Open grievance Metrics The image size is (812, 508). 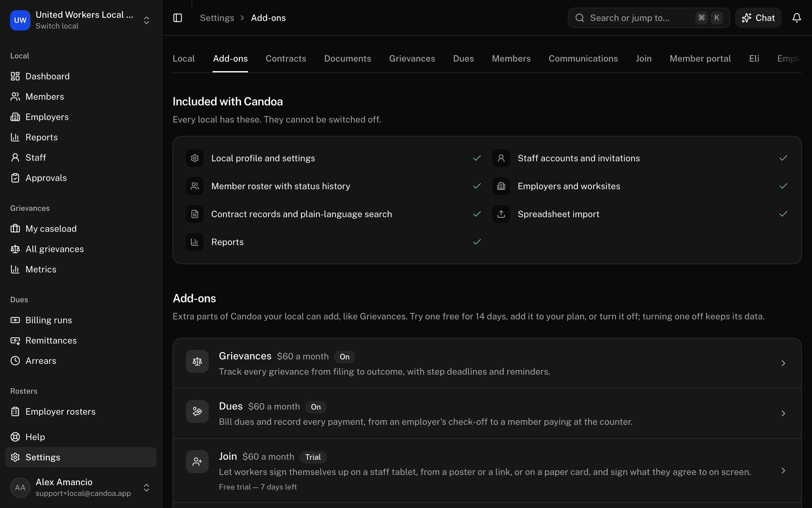click(81, 269)
